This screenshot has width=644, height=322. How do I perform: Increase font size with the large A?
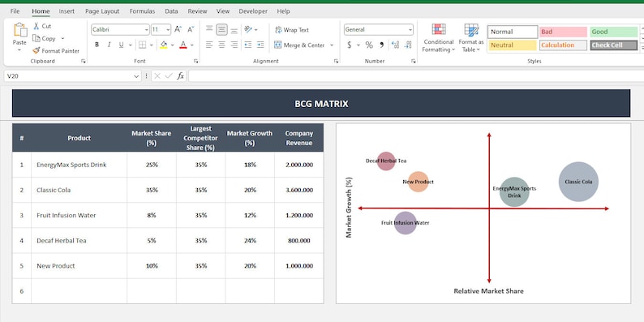point(178,29)
